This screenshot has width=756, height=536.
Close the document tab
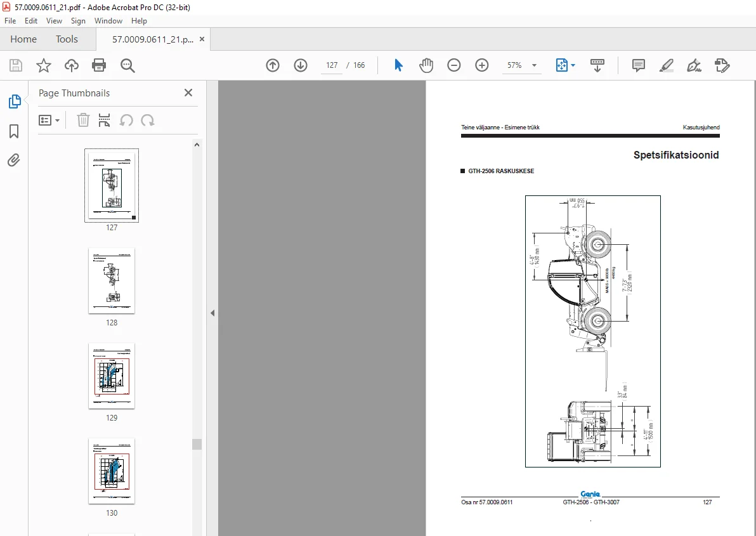pos(202,39)
